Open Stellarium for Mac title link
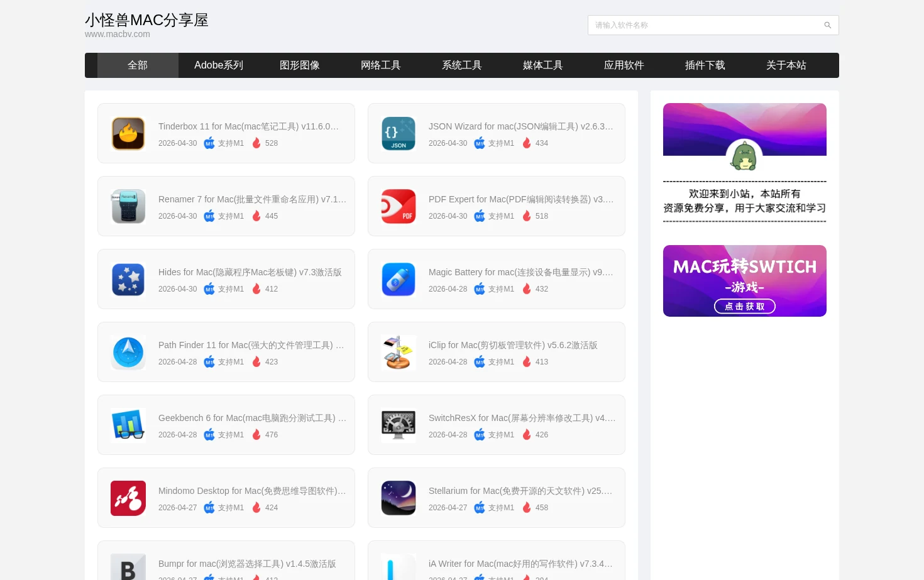Image resolution: width=924 pixels, height=580 pixels. coord(520,491)
